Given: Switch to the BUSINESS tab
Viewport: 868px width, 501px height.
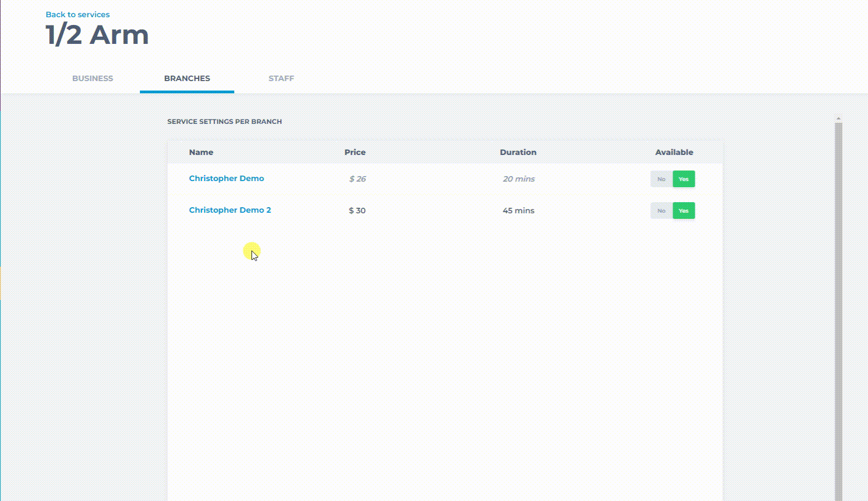Looking at the screenshot, I should (x=93, y=78).
